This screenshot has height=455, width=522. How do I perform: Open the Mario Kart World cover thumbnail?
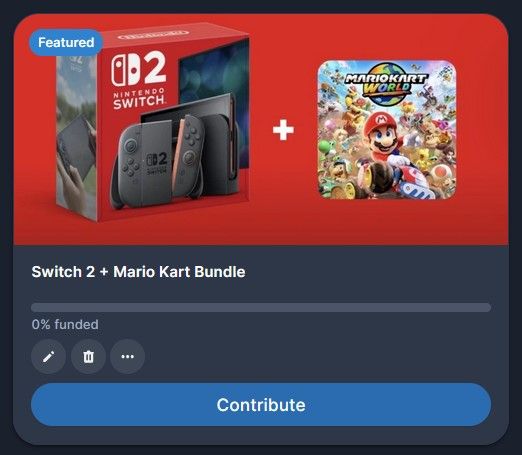click(387, 130)
